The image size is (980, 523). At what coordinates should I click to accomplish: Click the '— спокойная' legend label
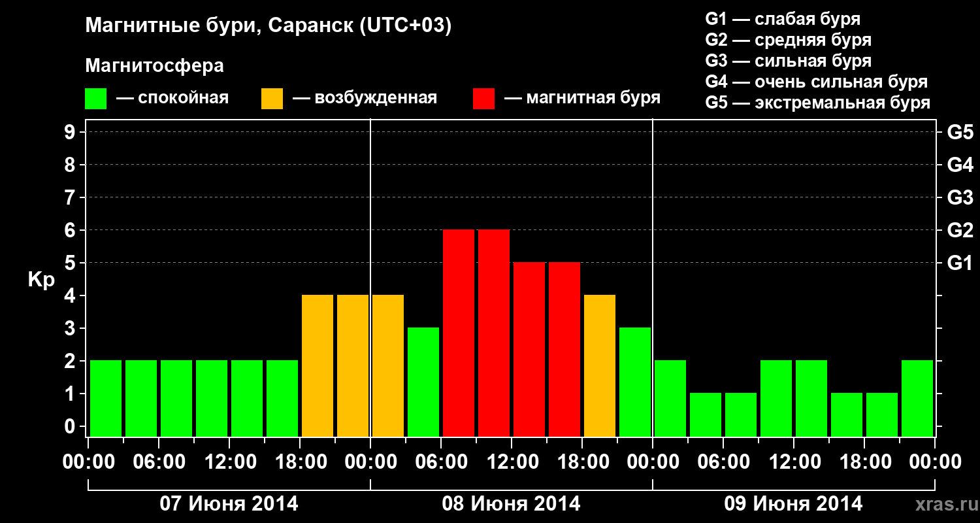click(172, 98)
